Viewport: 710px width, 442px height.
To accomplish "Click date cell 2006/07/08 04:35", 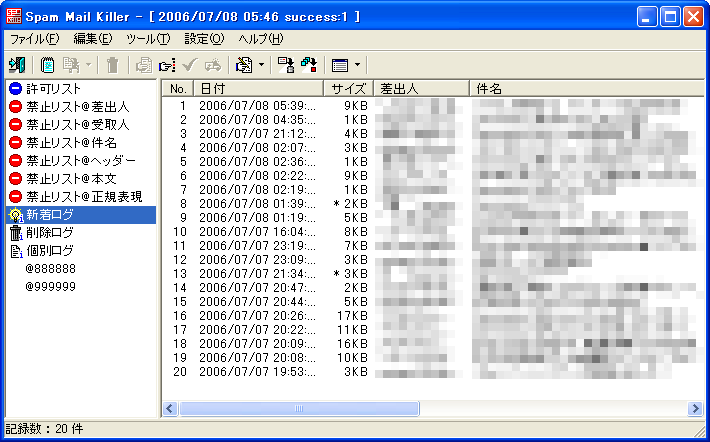I will click(258, 120).
